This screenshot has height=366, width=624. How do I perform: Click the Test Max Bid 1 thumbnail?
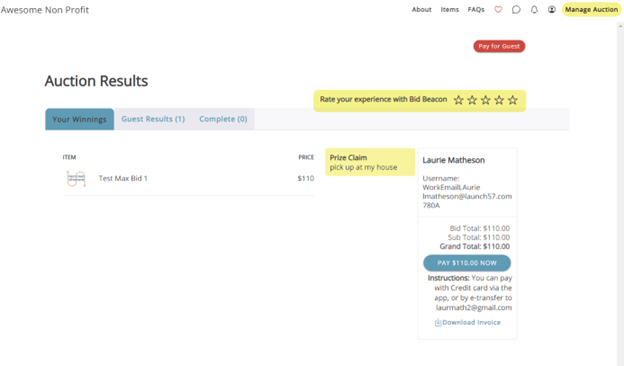click(76, 179)
